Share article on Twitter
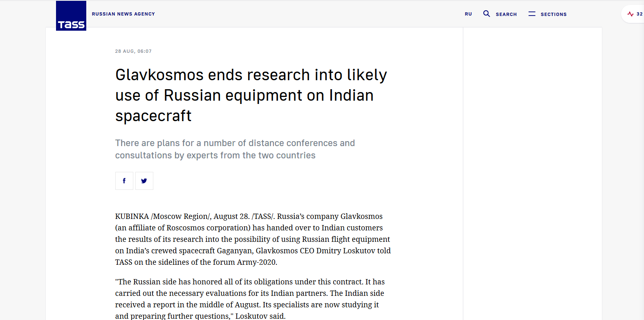 click(144, 181)
